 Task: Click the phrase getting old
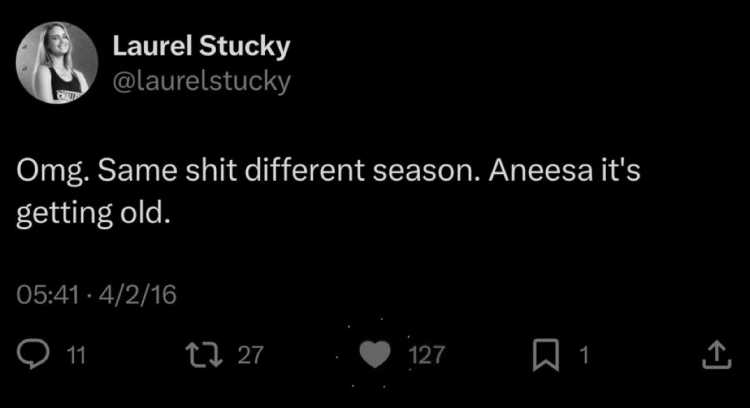pos(93,213)
